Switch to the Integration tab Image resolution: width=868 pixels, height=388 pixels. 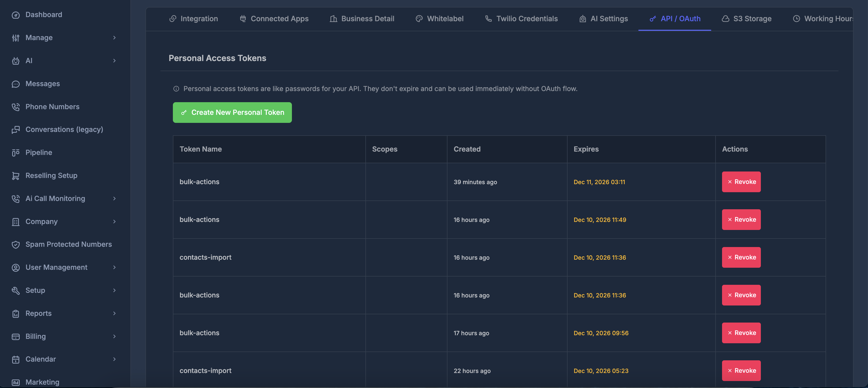pos(194,19)
